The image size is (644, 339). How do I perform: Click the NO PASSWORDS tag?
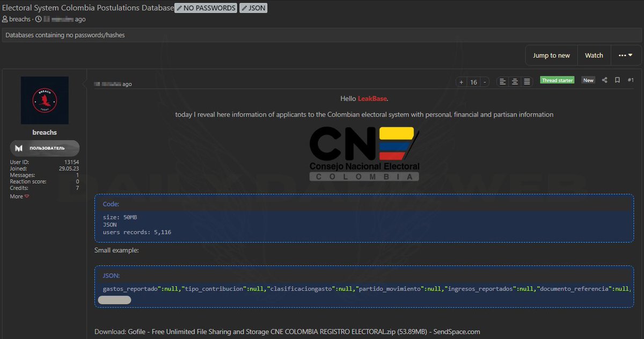click(206, 8)
